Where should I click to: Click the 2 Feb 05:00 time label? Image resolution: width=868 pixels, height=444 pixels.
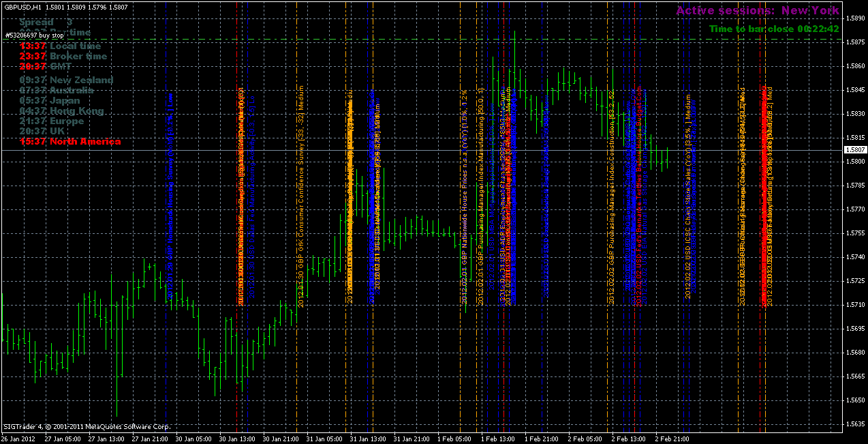click(x=585, y=439)
